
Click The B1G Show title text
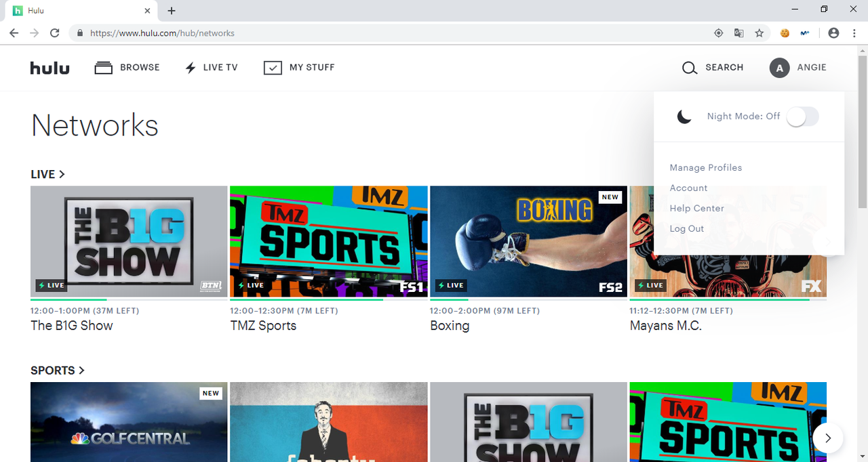point(72,326)
